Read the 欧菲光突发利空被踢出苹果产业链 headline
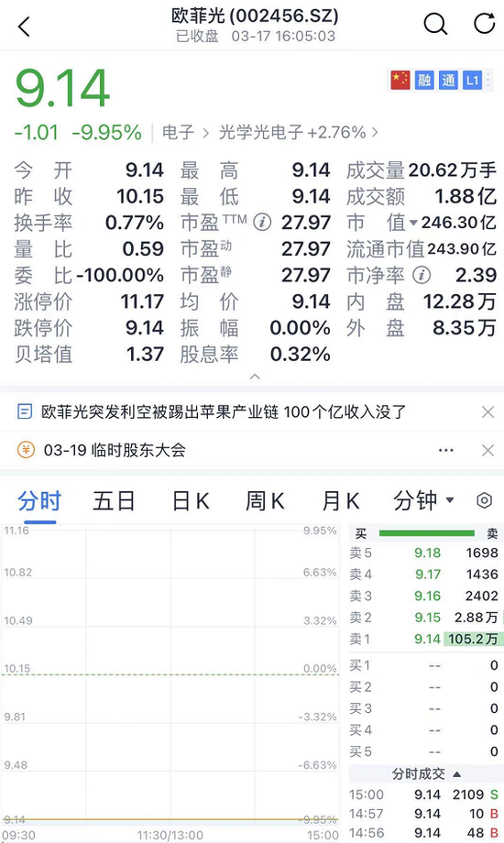Image resolution: width=504 pixels, height=843 pixels. (x=224, y=412)
